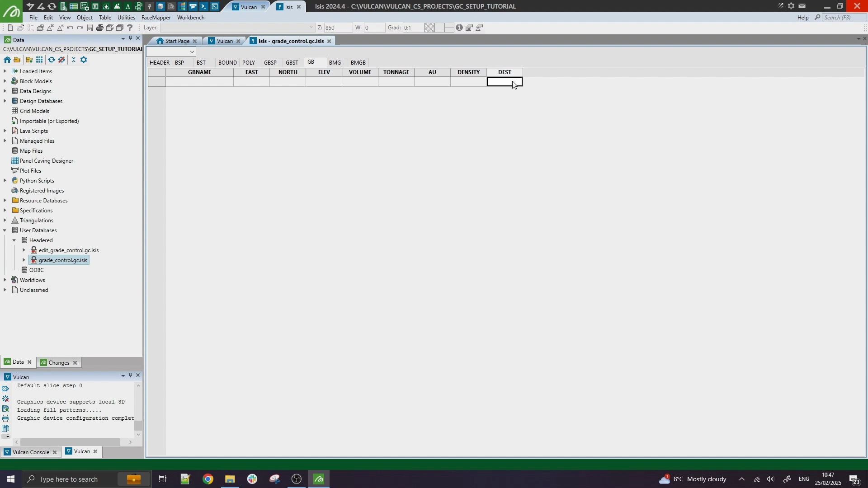The image size is (868, 488).
Task: Click the information icon beside the Grad field
Action: tap(459, 28)
